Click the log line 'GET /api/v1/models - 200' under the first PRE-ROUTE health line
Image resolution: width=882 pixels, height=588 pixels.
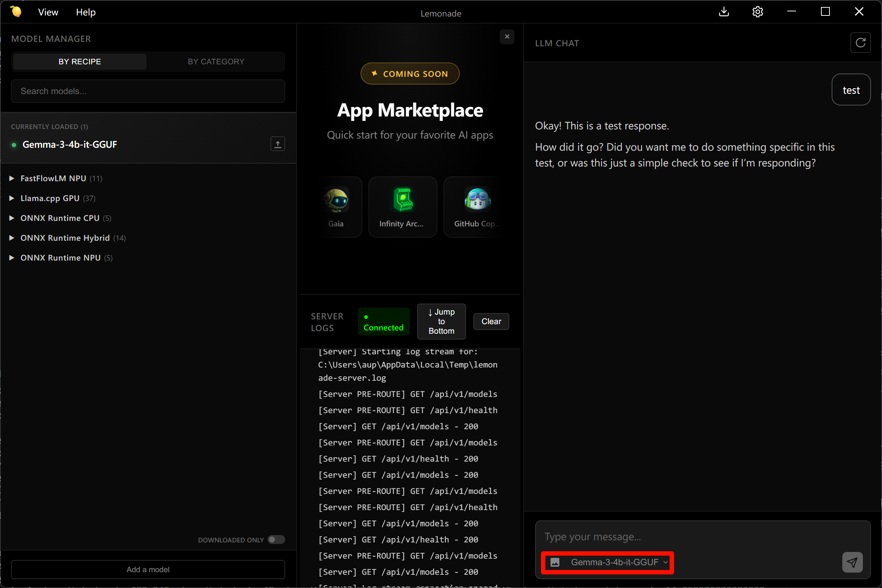point(398,426)
